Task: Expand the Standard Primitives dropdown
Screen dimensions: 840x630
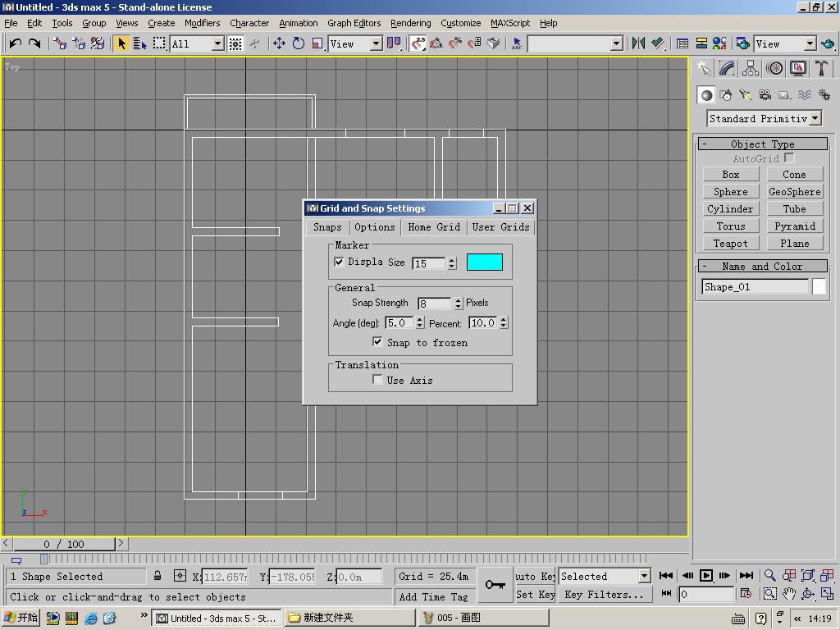Action: 815,118
